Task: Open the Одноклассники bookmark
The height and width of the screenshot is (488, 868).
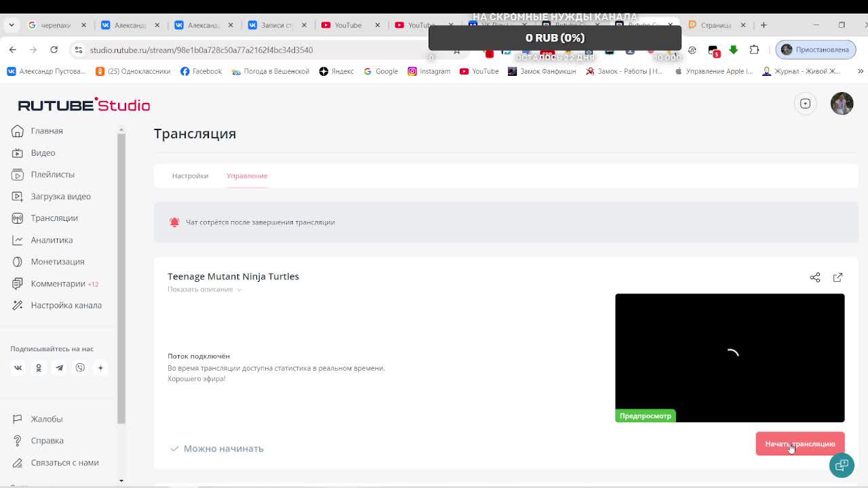Action: (133, 71)
